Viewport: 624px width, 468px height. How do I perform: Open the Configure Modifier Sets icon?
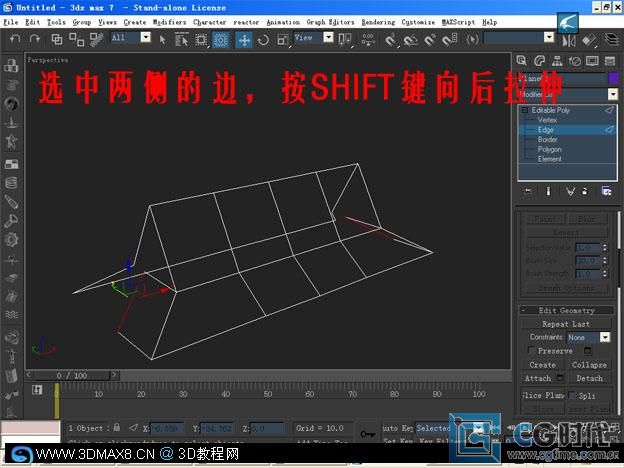[606, 191]
